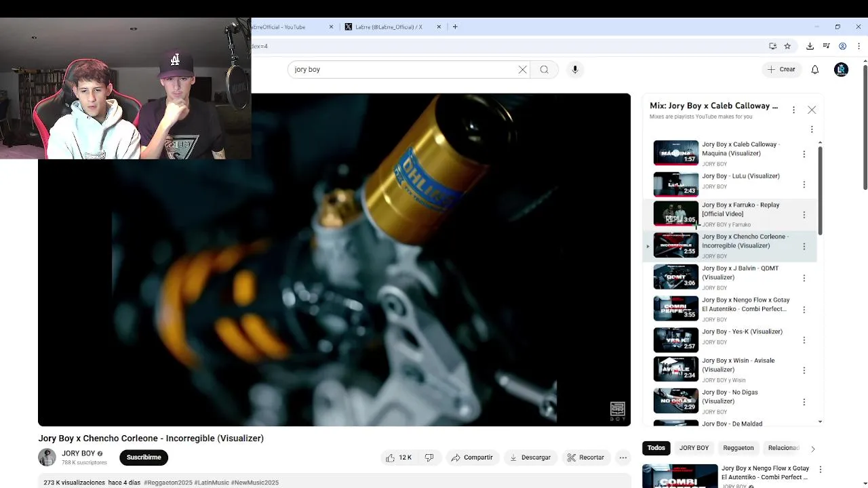This screenshot has height=488, width=868.
Task: Close the Mix playlist panel
Action: [812, 110]
